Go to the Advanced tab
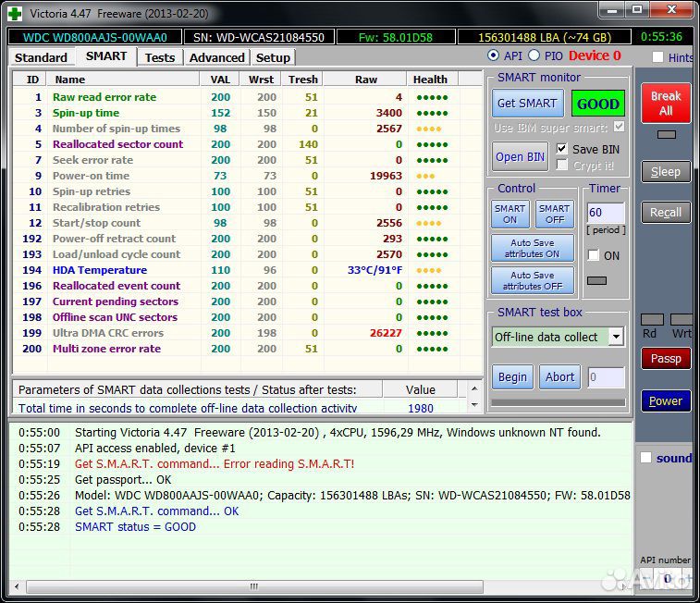Viewport: 700px width, 603px height. 217,57
